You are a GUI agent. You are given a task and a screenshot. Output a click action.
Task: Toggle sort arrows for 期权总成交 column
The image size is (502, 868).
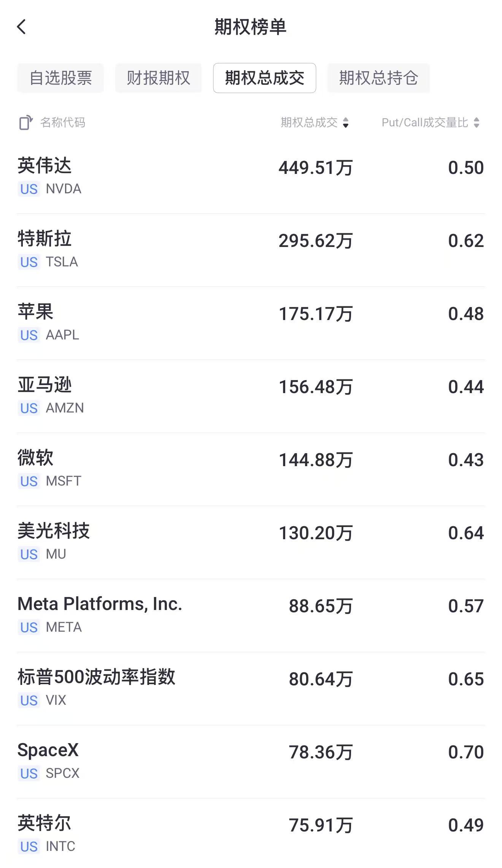[x=346, y=123]
